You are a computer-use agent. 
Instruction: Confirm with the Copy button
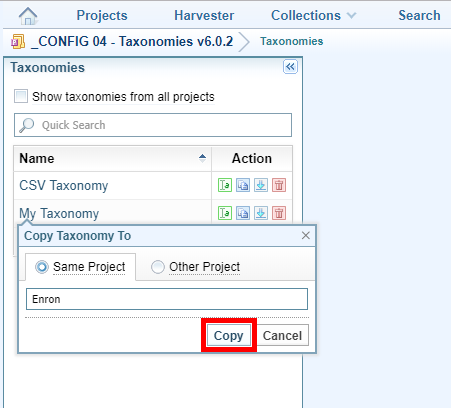[x=229, y=335]
